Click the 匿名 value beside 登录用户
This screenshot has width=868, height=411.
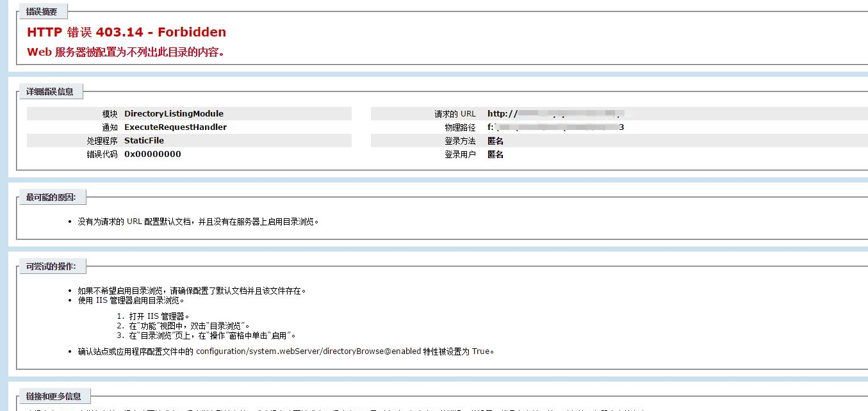[x=495, y=154]
